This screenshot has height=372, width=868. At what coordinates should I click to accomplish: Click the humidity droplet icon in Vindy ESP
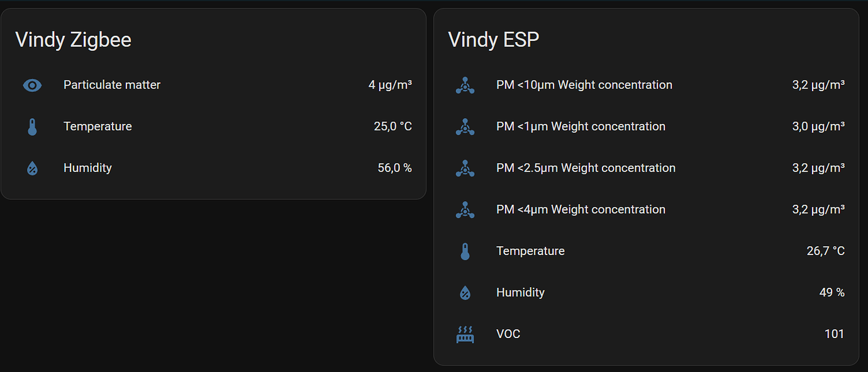pyautogui.click(x=465, y=292)
